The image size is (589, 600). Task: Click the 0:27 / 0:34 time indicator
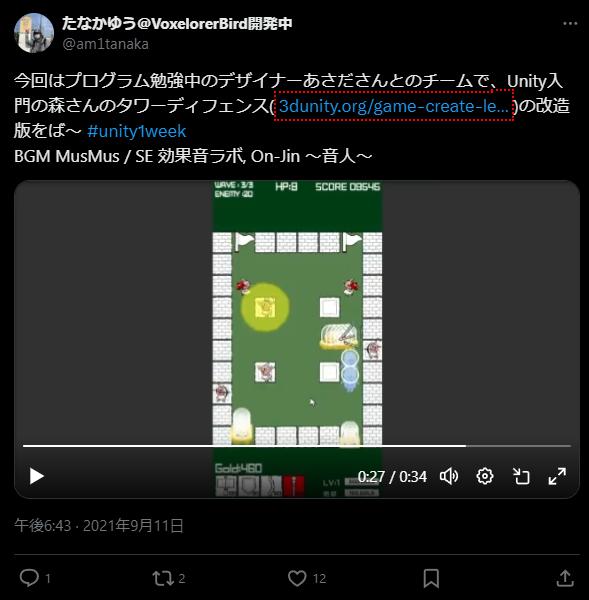392,477
